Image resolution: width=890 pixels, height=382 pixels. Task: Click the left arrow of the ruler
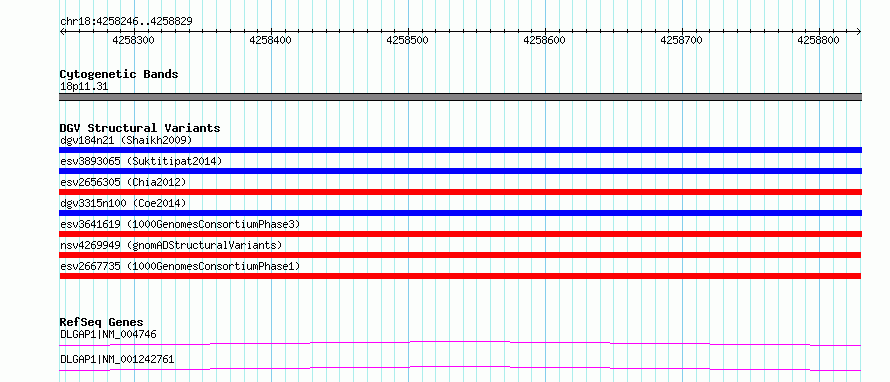click(62, 31)
